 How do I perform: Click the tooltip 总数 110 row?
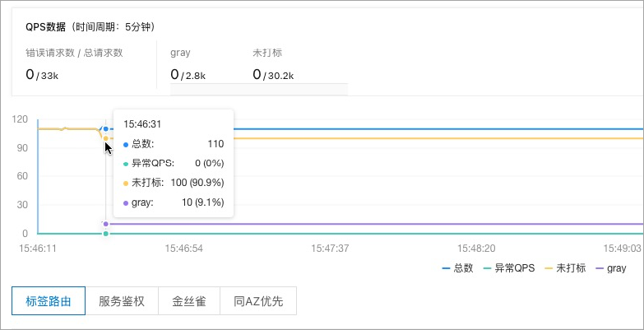click(x=174, y=144)
